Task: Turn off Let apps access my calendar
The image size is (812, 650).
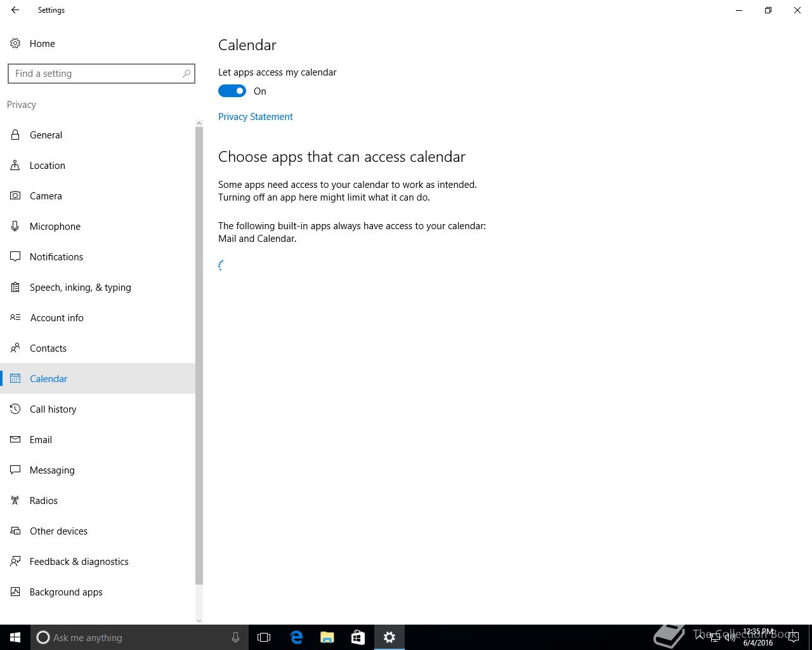Action: point(232,91)
